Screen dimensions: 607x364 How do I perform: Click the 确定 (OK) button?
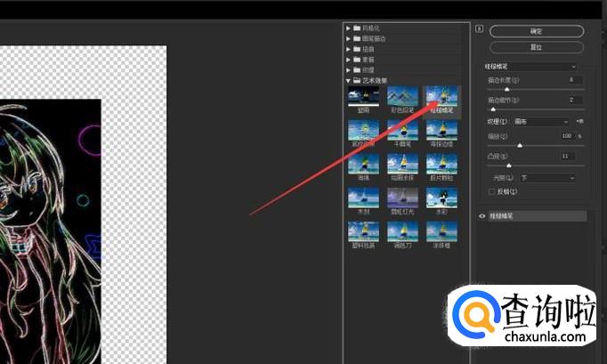click(x=536, y=31)
